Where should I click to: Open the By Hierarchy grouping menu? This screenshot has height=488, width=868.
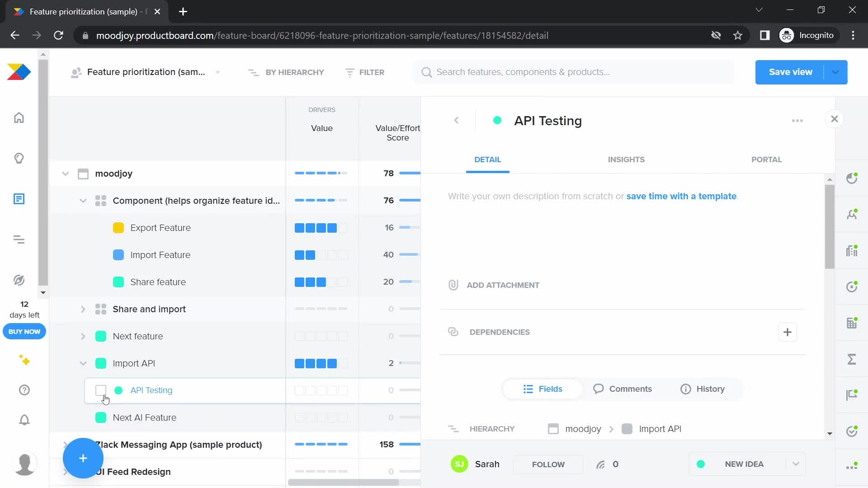pyautogui.click(x=286, y=72)
